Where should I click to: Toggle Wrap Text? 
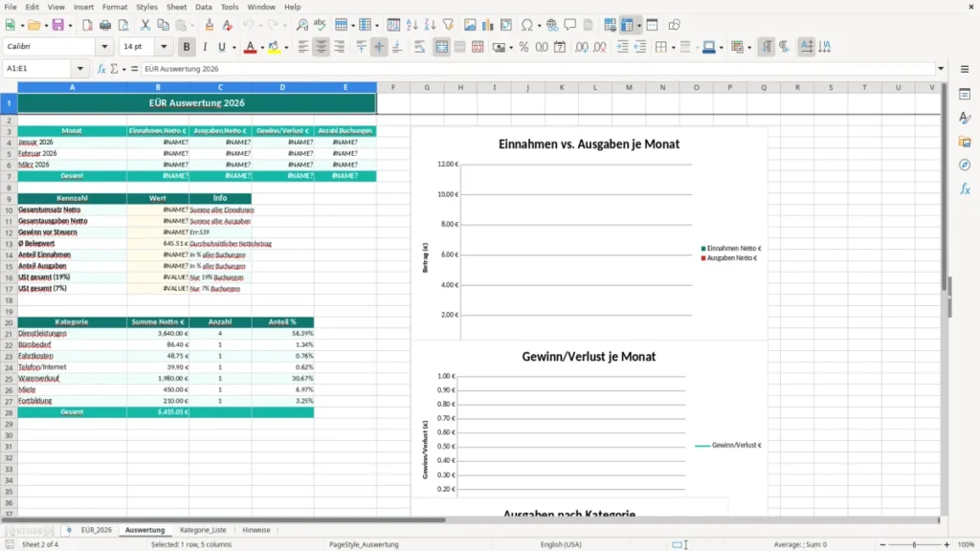tap(419, 47)
